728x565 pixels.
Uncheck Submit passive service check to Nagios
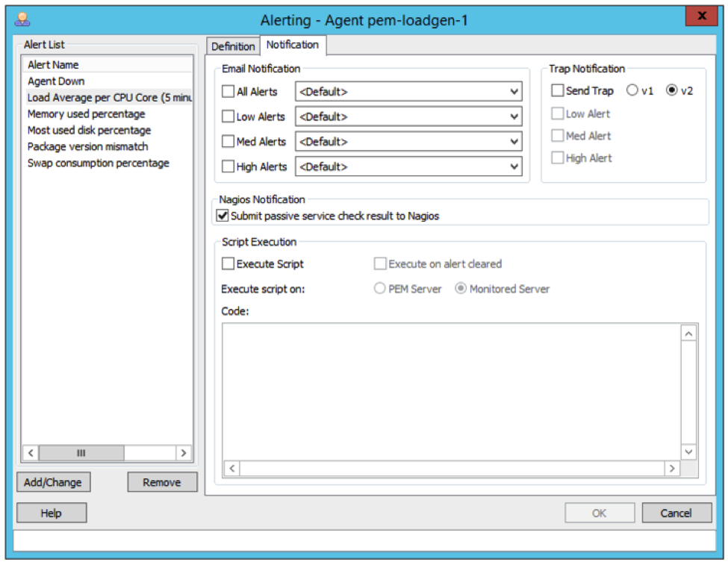[223, 216]
